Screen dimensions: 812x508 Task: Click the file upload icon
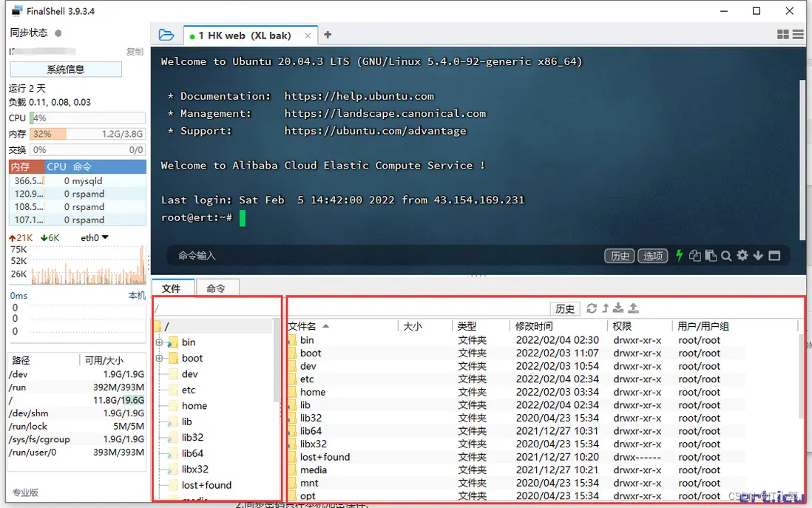coord(633,308)
